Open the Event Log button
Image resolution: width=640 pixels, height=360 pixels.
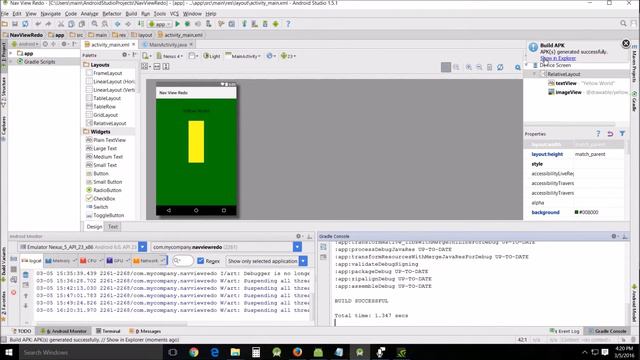pyautogui.click(x=564, y=331)
